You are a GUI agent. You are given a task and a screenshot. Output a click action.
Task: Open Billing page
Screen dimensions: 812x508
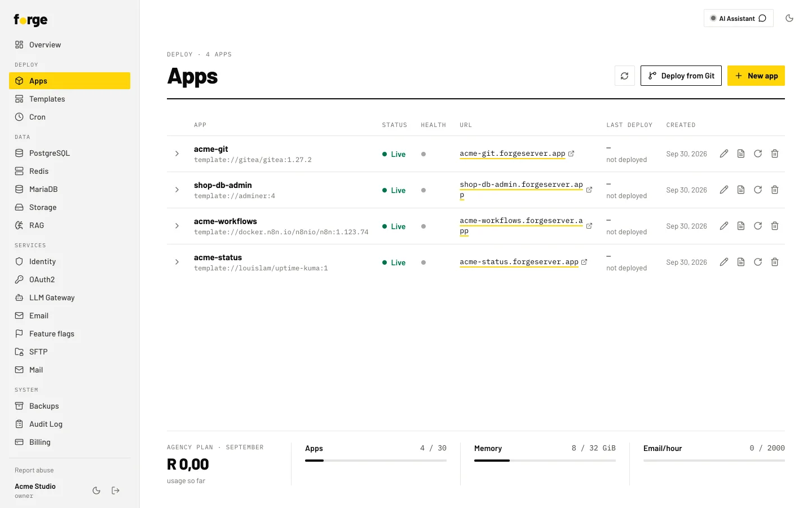click(70, 442)
